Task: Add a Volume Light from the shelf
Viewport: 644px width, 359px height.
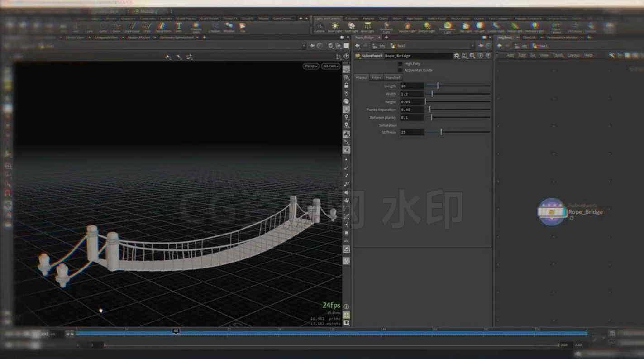Action: [407, 27]
